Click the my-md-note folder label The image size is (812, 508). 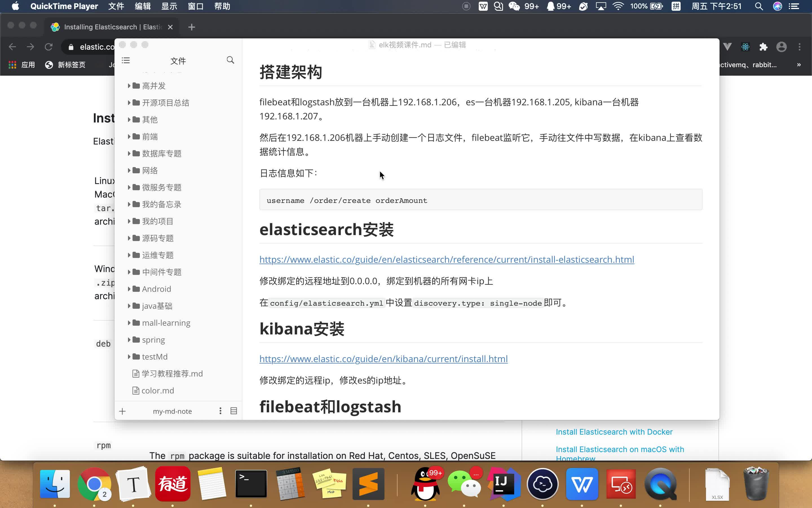173,411
